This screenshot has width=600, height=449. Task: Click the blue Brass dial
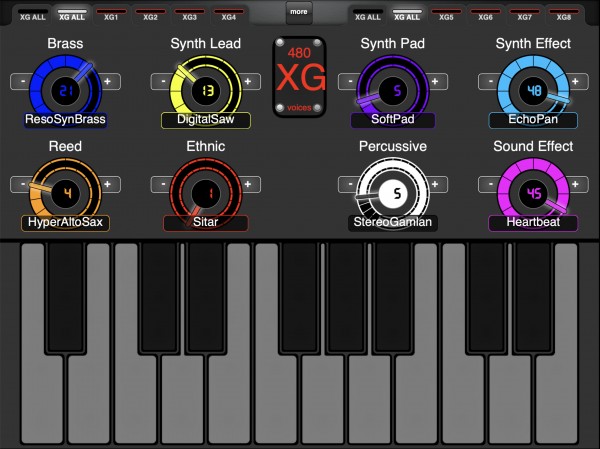point(65,91)
